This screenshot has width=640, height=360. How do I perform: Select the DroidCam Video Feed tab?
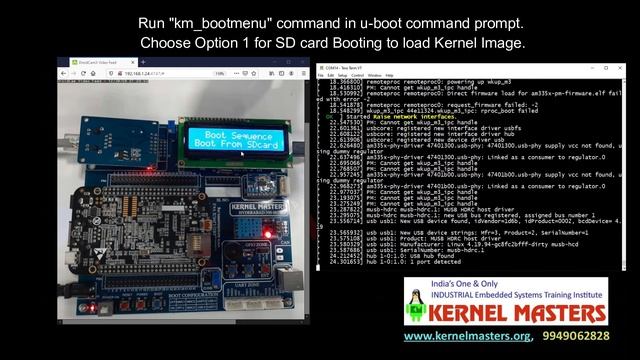[103, 62]
